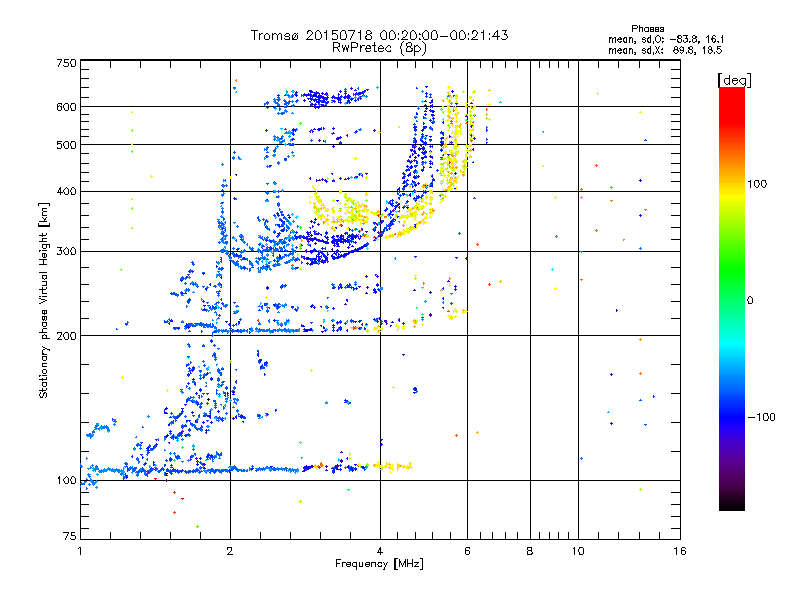800x600 pixels.
Task: Click the y-axis tick label '75'
Action: pos(70,536)
